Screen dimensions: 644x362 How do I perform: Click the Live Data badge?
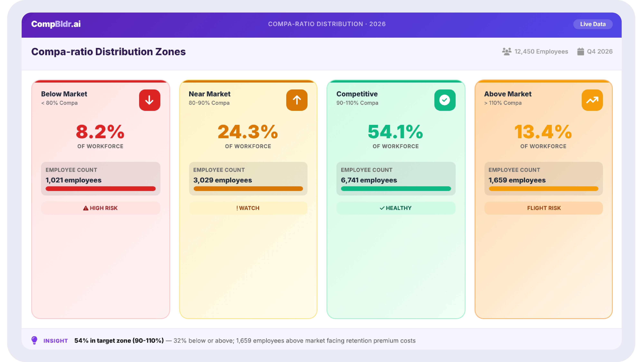(x=593, y=24)
